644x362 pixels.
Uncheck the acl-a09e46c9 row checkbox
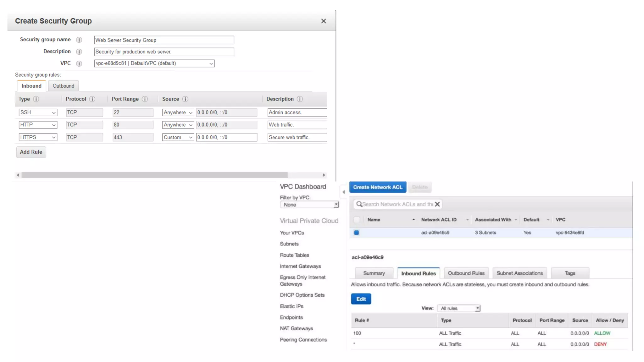click(x=356, y=233)
